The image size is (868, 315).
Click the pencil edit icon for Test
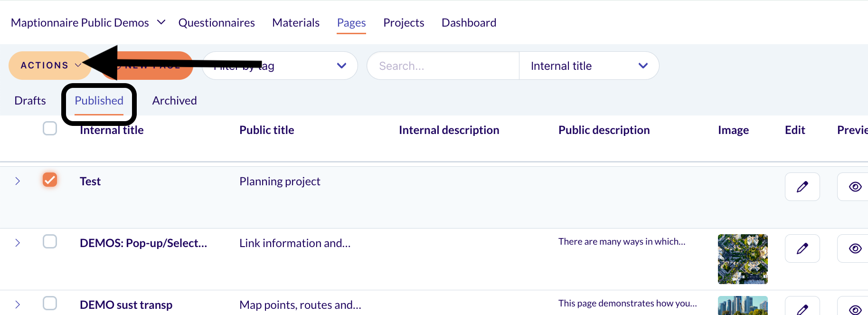coord(802,187)
